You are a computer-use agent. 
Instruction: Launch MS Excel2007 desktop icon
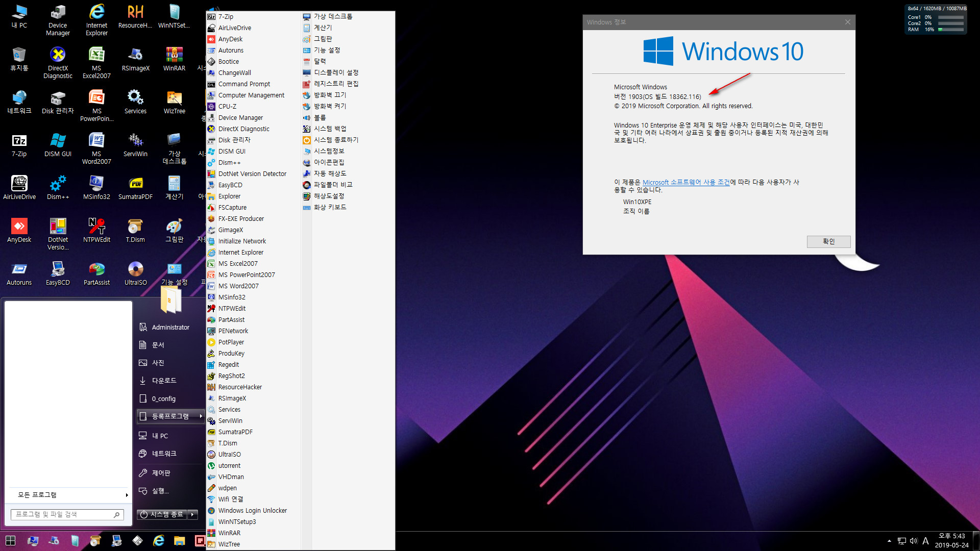click(x=96, y=63)
